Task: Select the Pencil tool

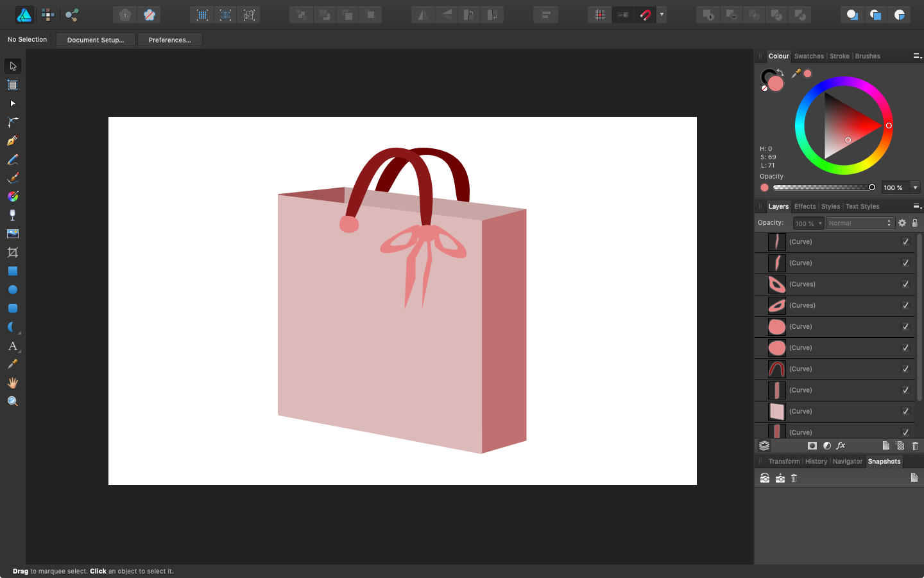Action: coord(13,159)
